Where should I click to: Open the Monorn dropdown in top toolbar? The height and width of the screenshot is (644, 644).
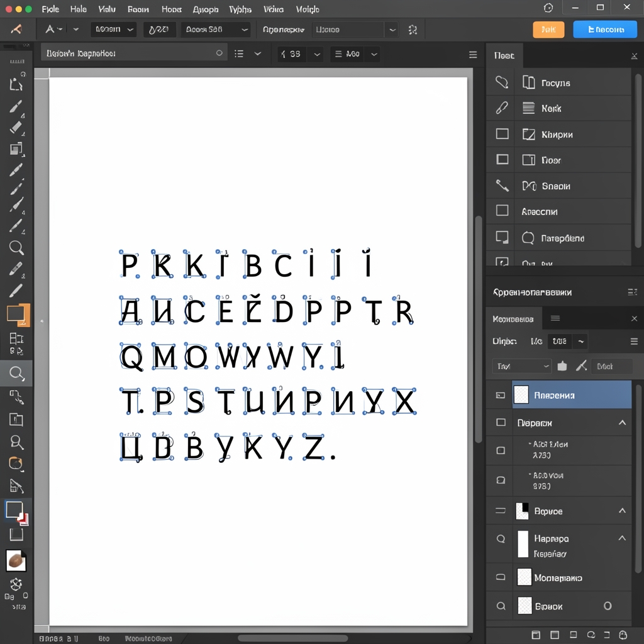click(x=113, y=29)
